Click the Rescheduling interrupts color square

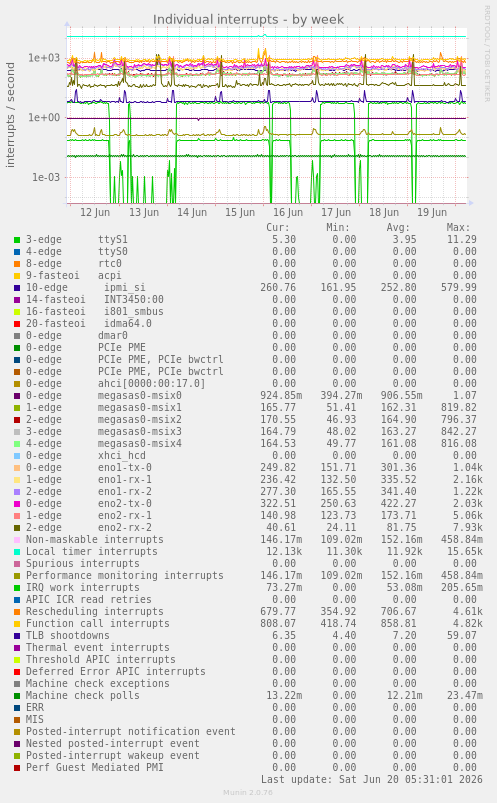tap(17, 611)
